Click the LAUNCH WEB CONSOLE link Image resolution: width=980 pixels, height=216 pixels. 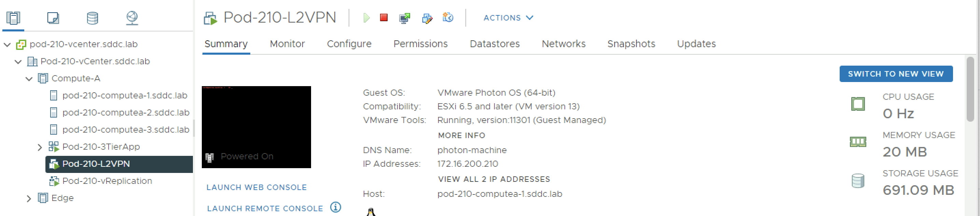[x=256, y=187]
